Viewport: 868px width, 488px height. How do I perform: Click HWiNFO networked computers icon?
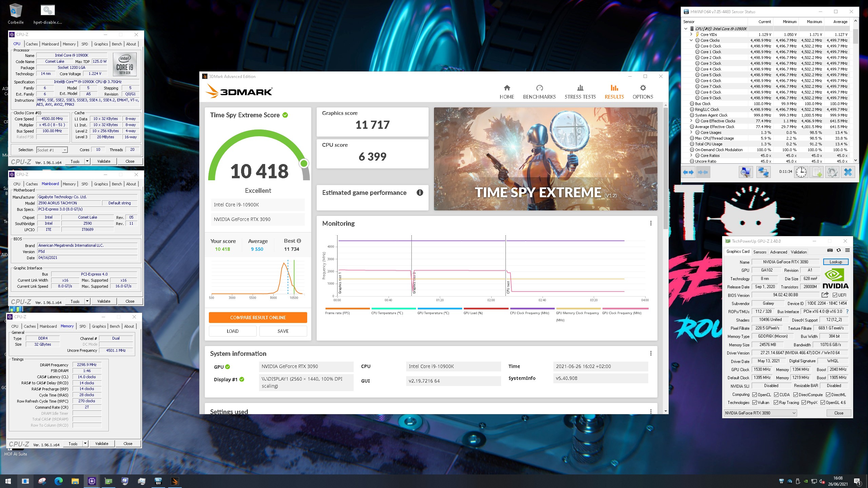[x=763, y=172]
